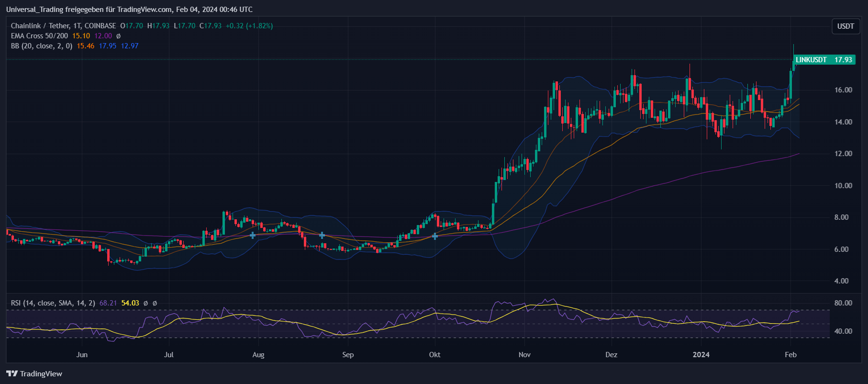868x384 pixels.
Task: Click the 10.00 level on price axis
Action: (843, 186)
